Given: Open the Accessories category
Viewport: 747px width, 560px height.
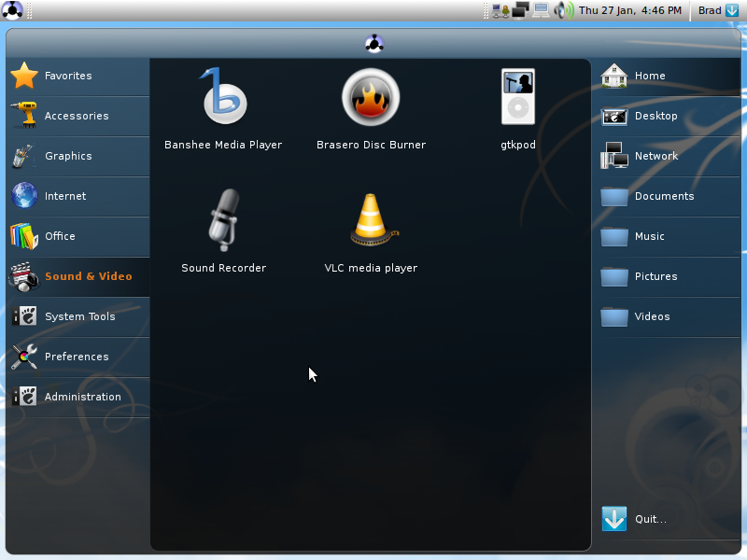Looking at the screenshot, I should point(78,116).
